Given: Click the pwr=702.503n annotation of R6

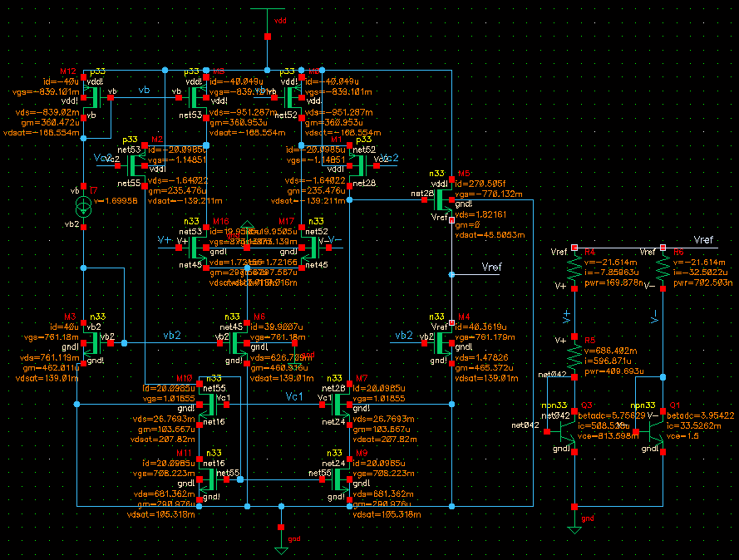Looking at the screenshot, I should pyautogui.click(x=703, y=282).
